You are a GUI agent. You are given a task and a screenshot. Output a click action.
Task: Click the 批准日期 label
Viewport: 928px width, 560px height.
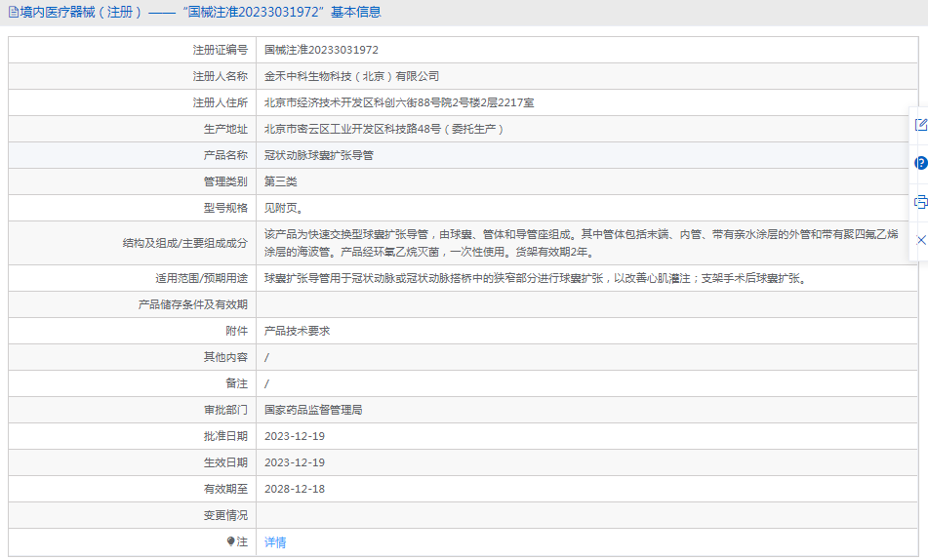(225, 436)
